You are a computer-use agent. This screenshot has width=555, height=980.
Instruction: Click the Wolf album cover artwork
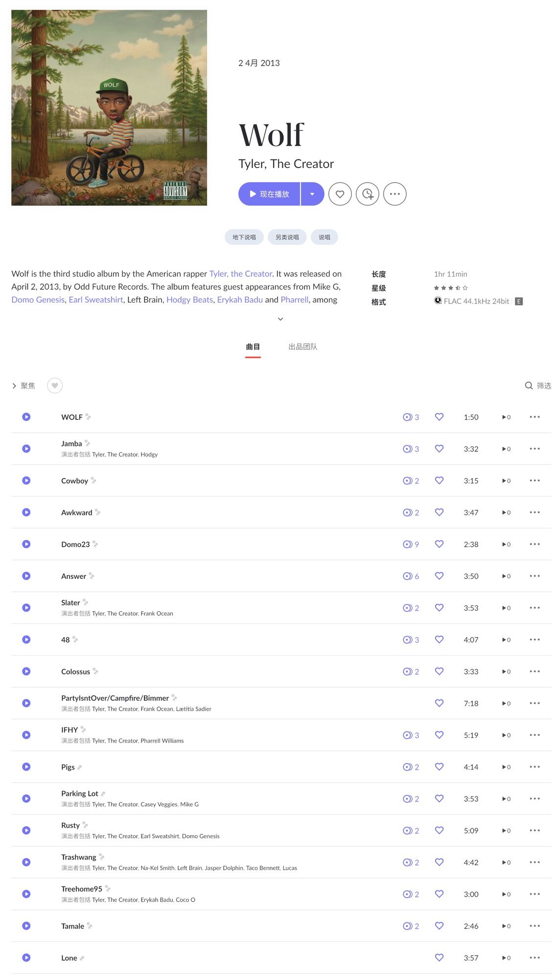[109, 108]
